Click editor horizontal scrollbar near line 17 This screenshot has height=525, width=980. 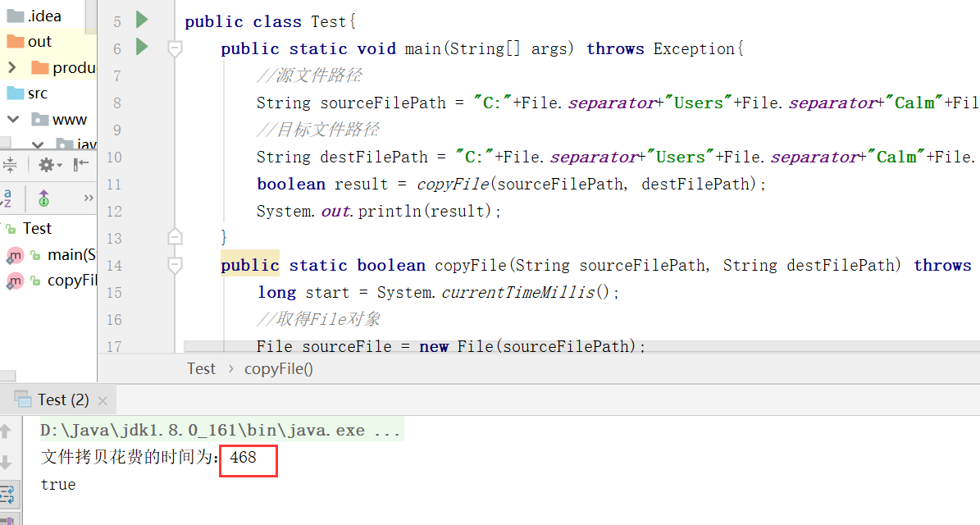pyautogui.click(x=582, y=345)
